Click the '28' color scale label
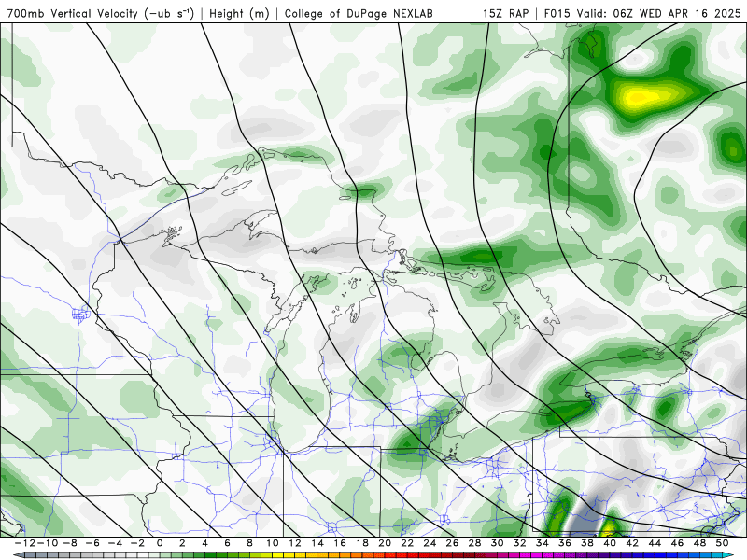The image size is (747, 560). [474, 543]
